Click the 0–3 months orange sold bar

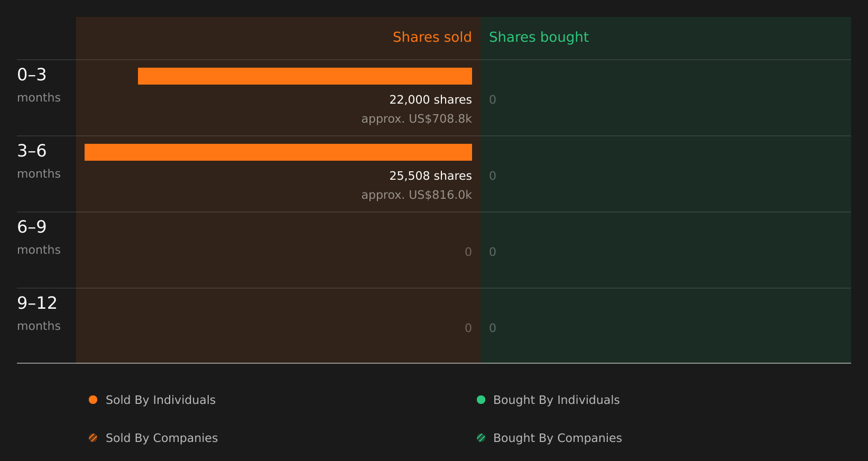point(305,76)
